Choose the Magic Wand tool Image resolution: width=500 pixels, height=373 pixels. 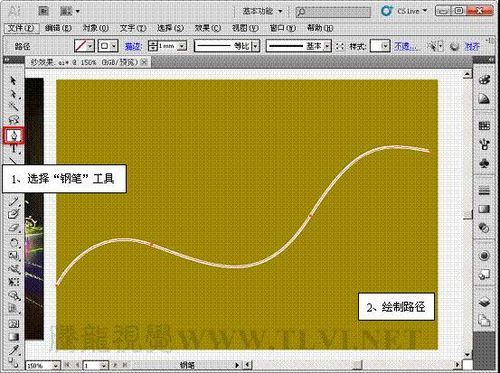(13, 106)
